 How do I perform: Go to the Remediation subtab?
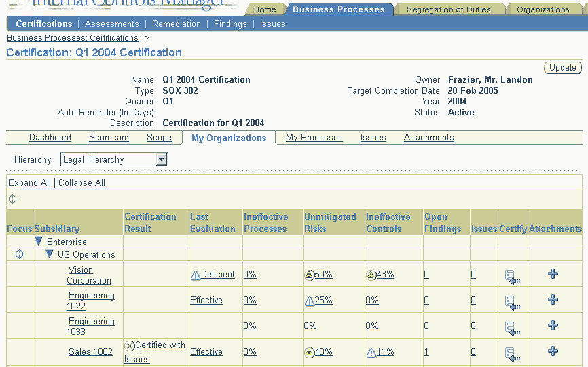(177, 24)
